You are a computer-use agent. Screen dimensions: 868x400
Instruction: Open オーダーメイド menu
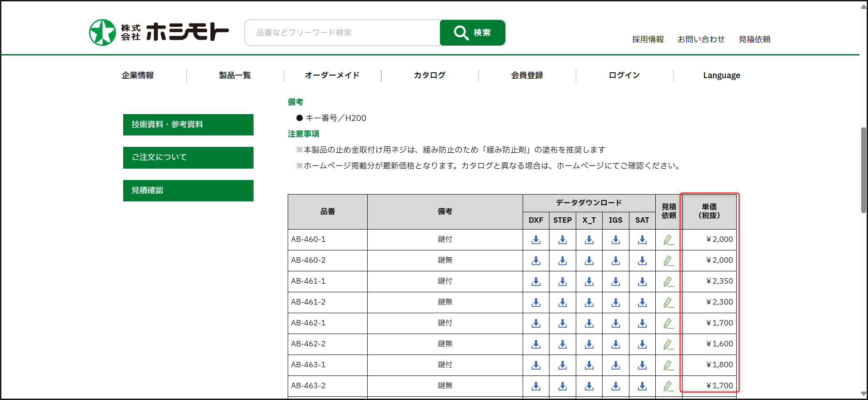[332, 75]
